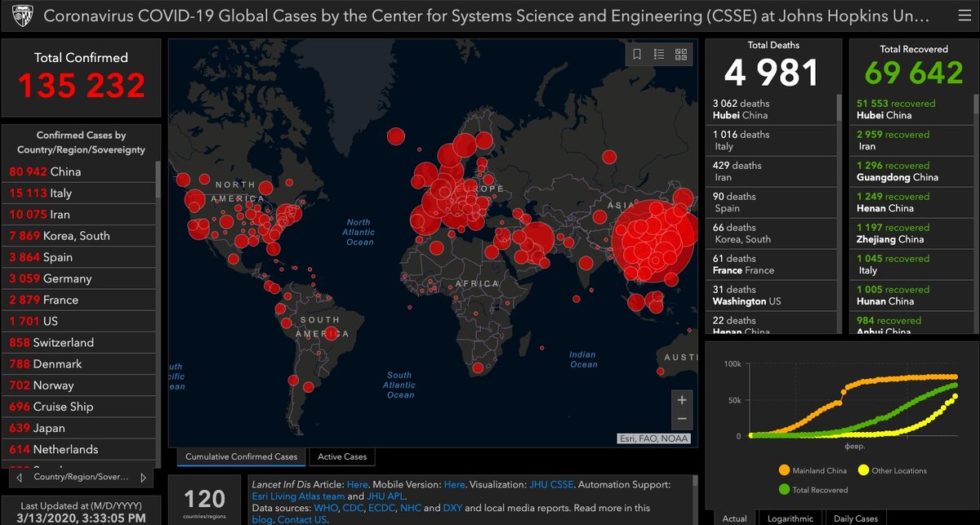
Task: Go to previous country list view arrow
Action: [19, 477]
